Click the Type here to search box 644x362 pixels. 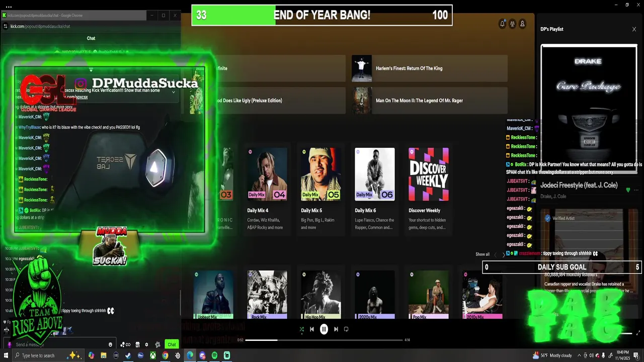48,355
